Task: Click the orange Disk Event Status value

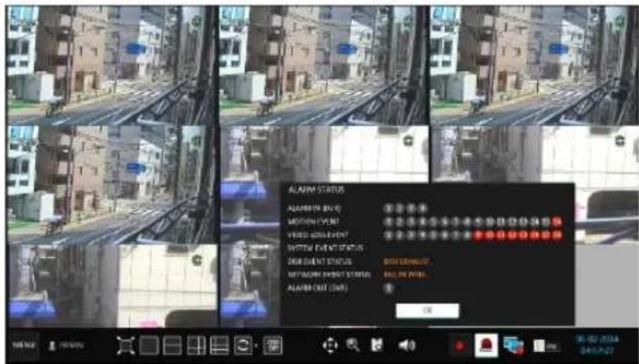Action: pyautogui.click(x=407, y=262)
